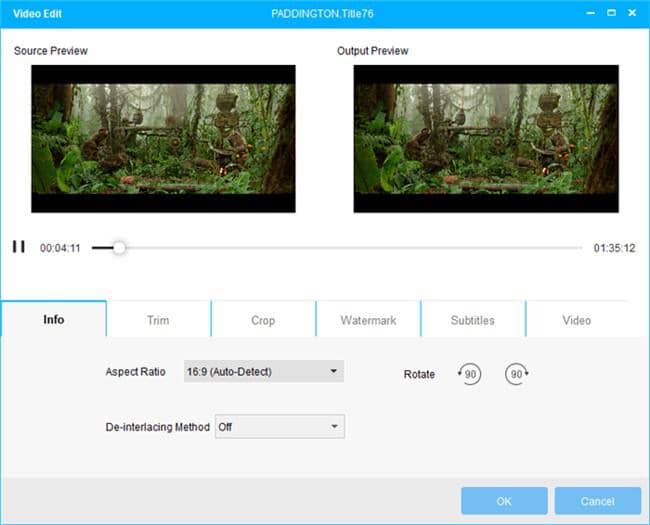Maximize the Video Edit window
The image size is (650, 525).
click(x=611, y=13)
